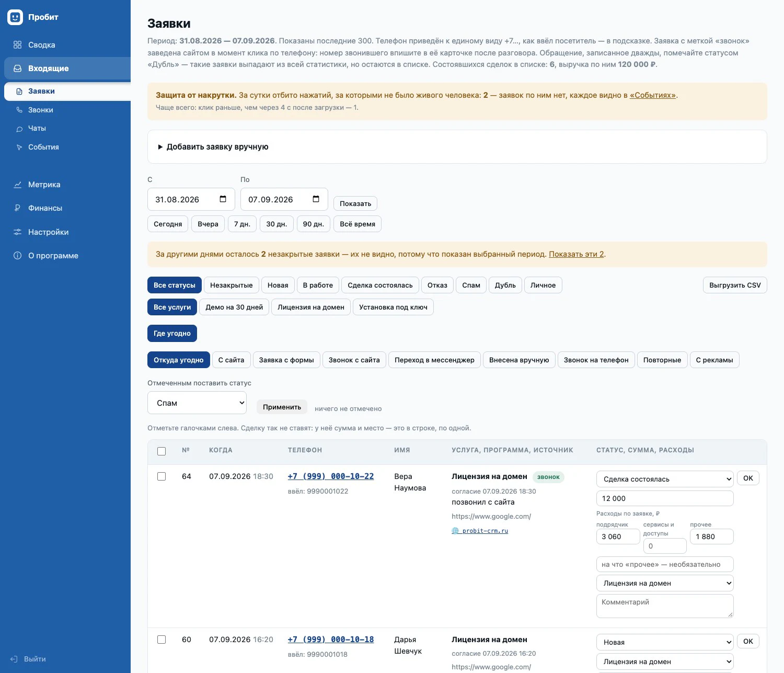Open calendar picker in the С date field
This screenshot has width=784, height=673.
pyautogui.click(x=223, y=199)
